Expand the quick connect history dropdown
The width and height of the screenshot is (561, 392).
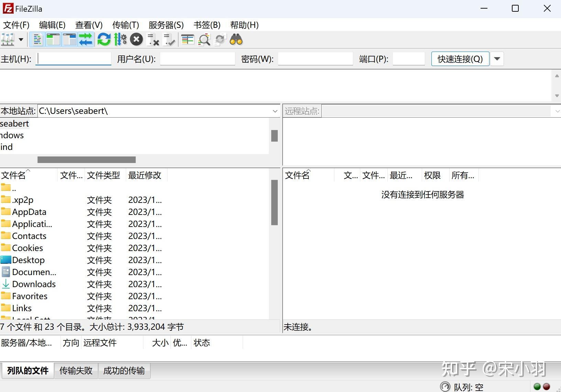pyautogui.click(x=497, y=59)
